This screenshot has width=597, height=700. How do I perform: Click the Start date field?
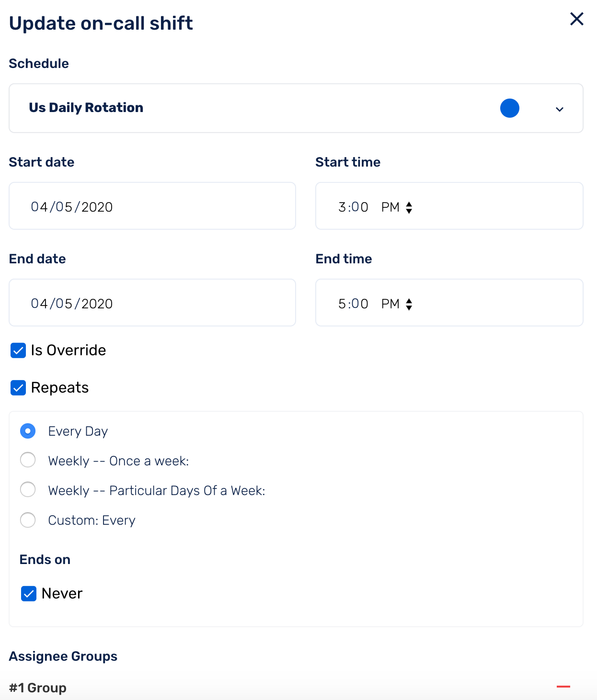pyautogui.click(x=152, y=206)
